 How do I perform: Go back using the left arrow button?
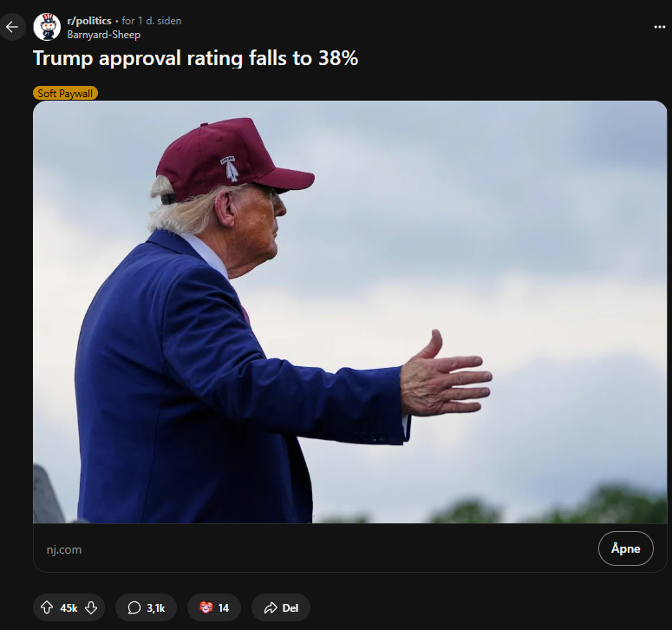pyautogui.click(x=11, y=27)
